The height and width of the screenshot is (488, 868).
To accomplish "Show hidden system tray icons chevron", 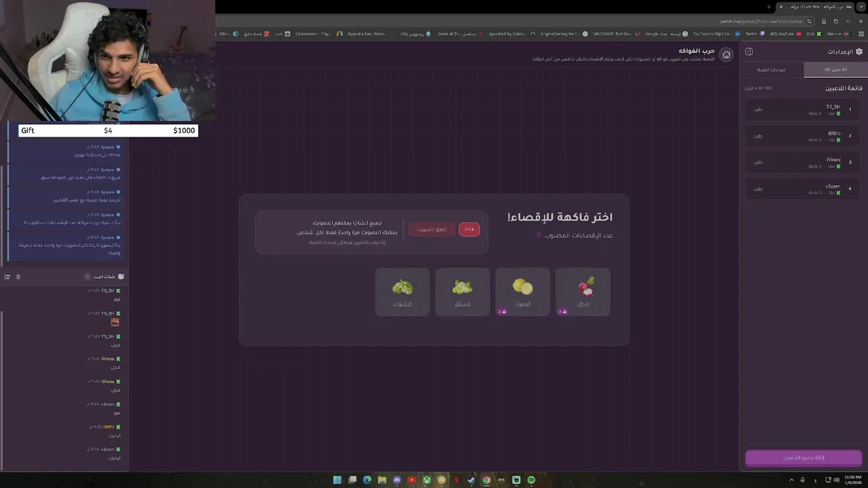I will [791, 480].
